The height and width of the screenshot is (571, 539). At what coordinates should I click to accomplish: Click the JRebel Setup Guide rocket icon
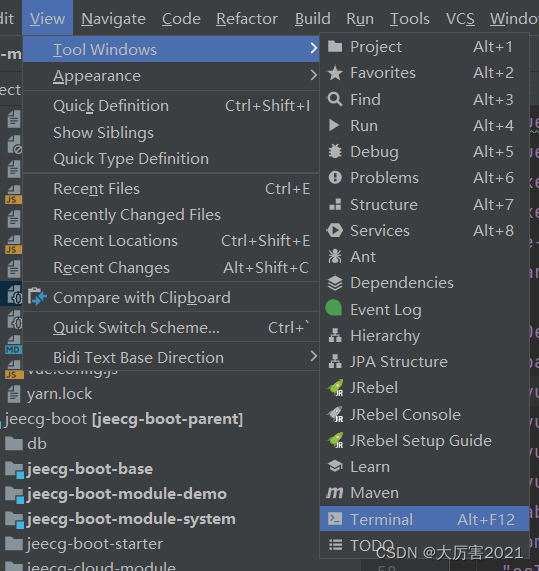[335, 440]
